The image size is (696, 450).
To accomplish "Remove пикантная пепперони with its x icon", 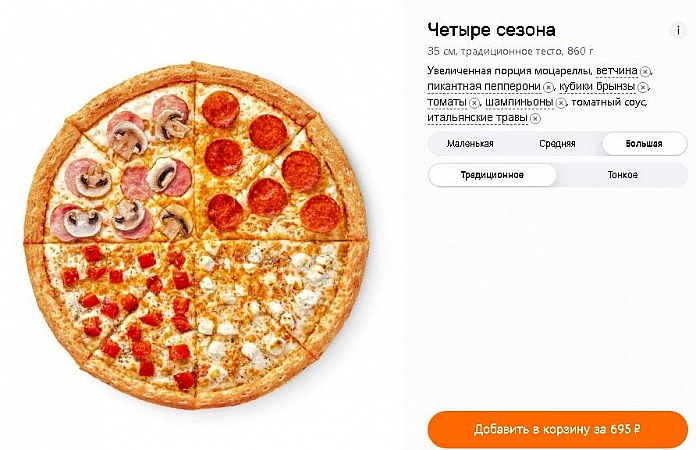I will tap(548, 87).
